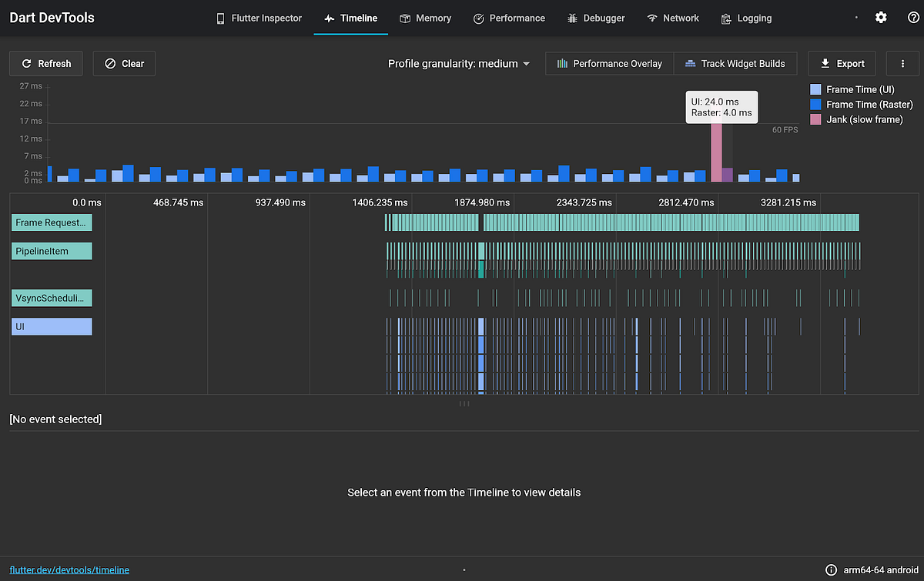Click the Flutter Inspector phone icon
Viewport: 924px width, 581px height.
(x=220, y=18)
